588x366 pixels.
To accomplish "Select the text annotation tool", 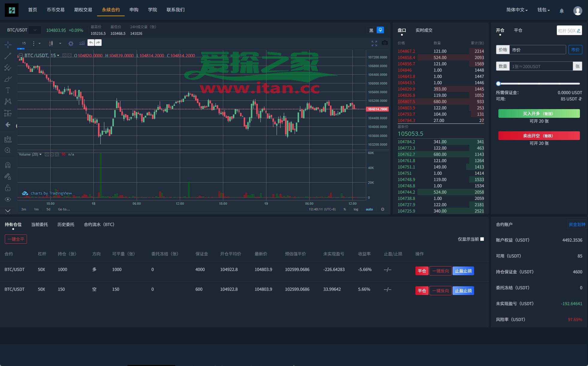I will (8, 90).
